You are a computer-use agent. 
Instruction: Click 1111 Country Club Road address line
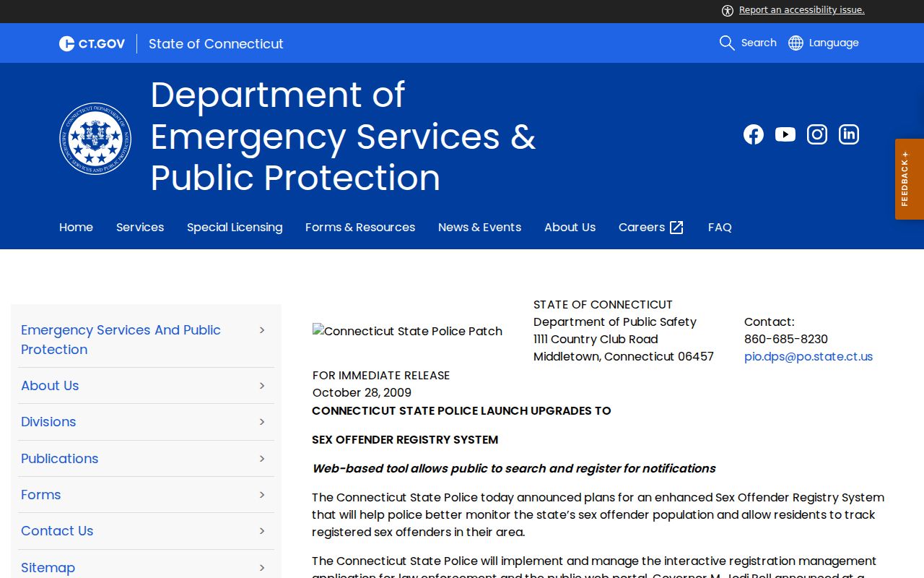(x=596, y=340)
